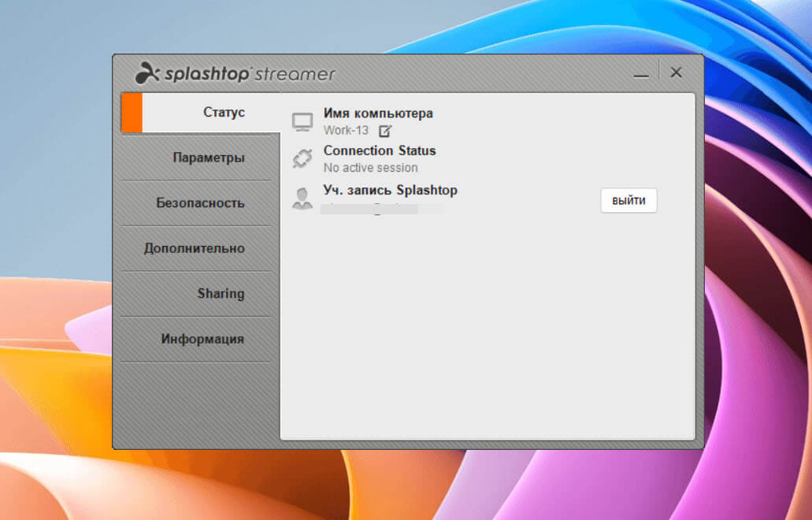Close the Splashtop Streamer window
Viewport: 812px width, 520px height.
(676, 72)
